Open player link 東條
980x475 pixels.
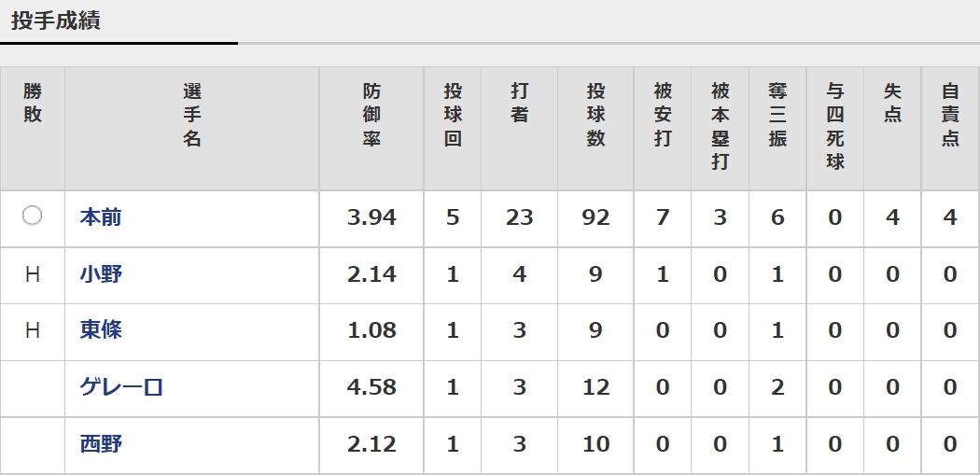(101, 330)
